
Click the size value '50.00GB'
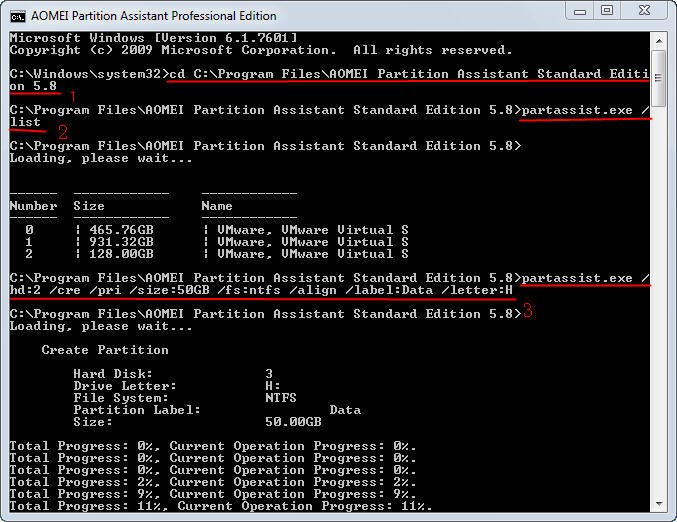[x=293, y=422]
